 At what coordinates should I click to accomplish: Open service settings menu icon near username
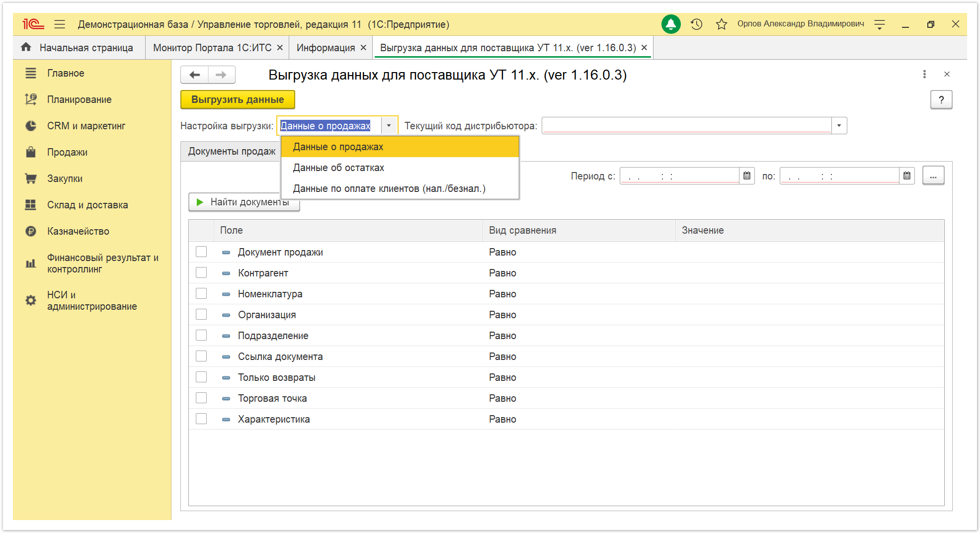coord(880,24)
